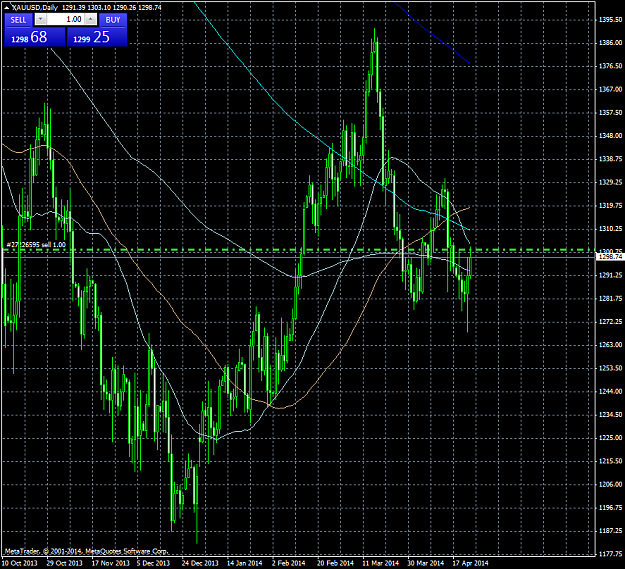
Task: Click the BUY one-click trading button
Action: tap(113, 20)
